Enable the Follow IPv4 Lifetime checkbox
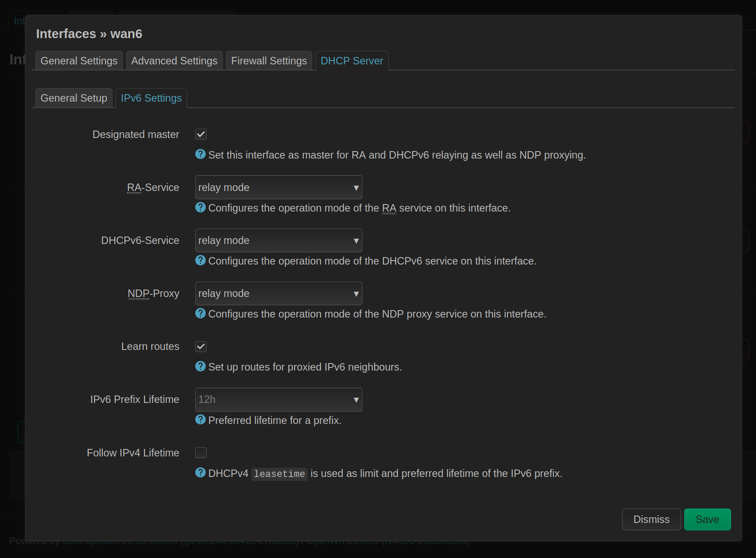756x558 pixels. click(x=201, y=452)
